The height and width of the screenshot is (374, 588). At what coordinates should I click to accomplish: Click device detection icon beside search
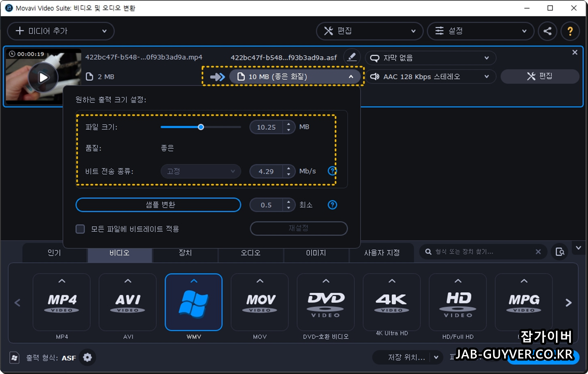[x=560, y=252]
